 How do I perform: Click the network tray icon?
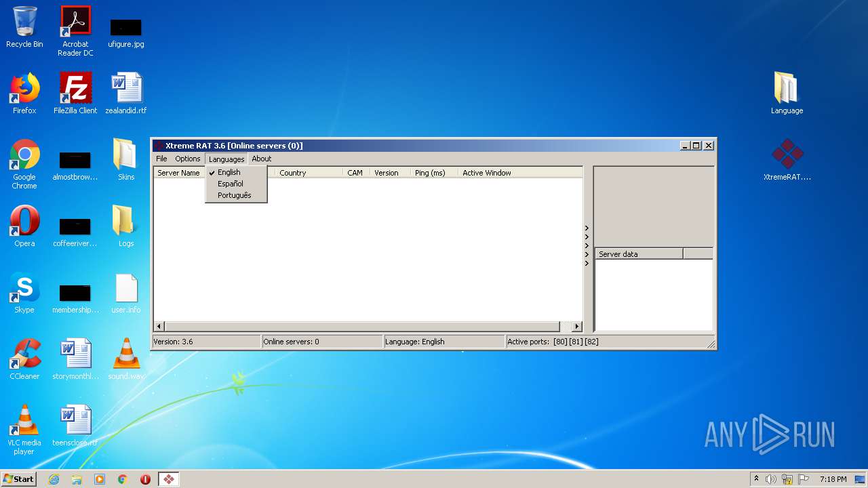[787, 479]
